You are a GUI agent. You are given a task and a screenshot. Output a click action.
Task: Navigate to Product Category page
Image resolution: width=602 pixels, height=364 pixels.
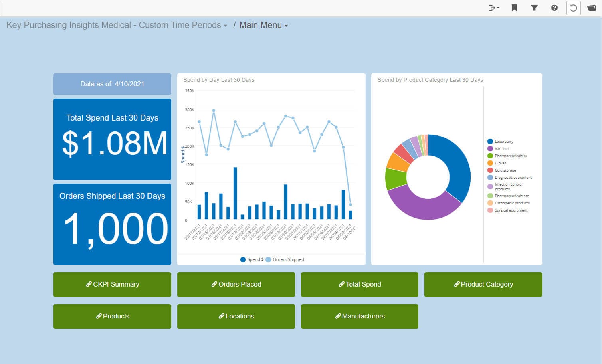[x=483, y=284]
